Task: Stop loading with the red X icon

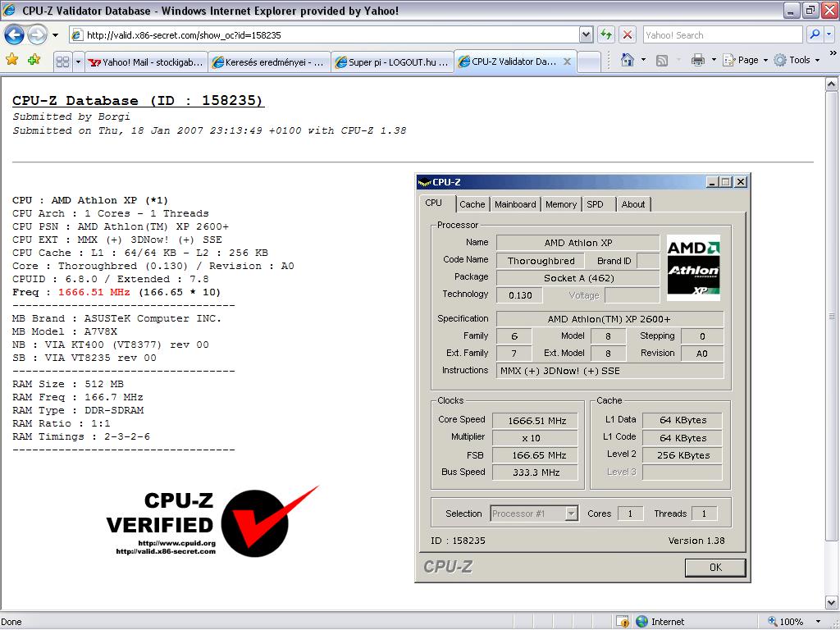Action: pos(628,34)
